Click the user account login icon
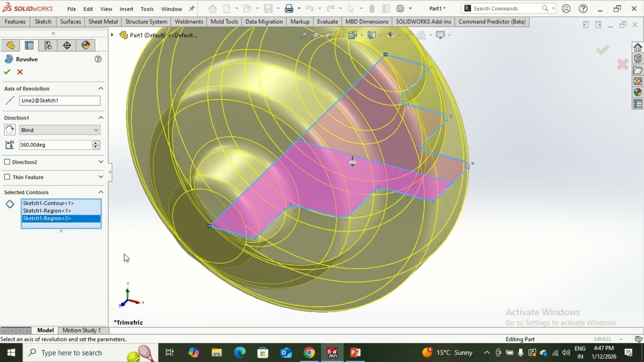This screenshot has width=644, height=362. [566, 9]
